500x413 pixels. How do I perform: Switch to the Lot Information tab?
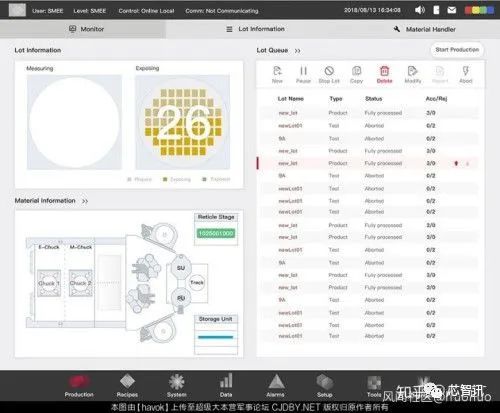256,29
